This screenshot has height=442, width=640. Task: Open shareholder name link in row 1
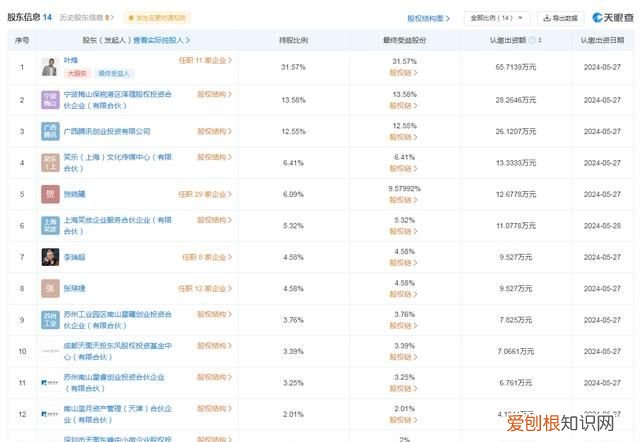pyautogui.click(x=71, y=60)
